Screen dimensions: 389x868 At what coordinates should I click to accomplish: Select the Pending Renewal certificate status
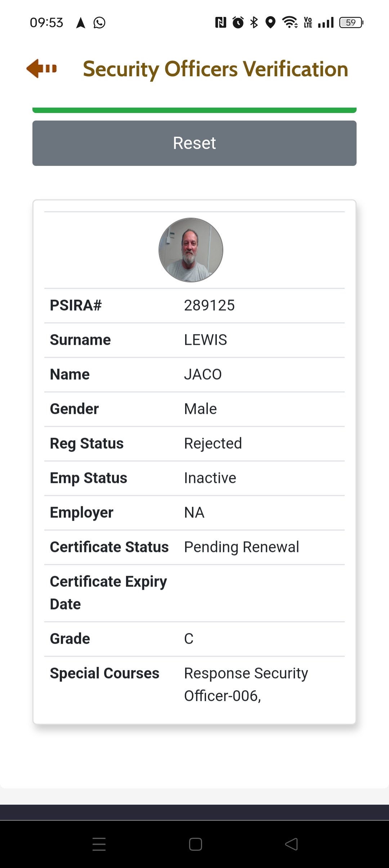(x=241, y=547)
